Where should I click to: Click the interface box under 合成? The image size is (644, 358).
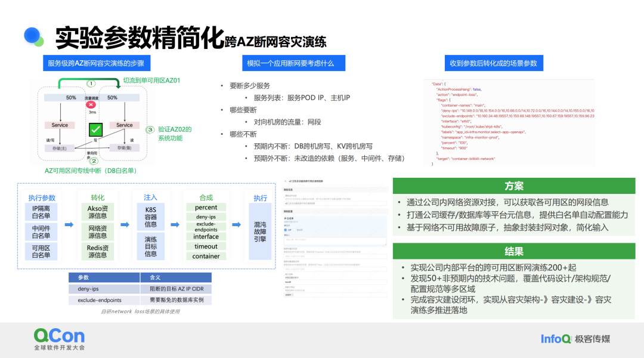pos(206,237)
